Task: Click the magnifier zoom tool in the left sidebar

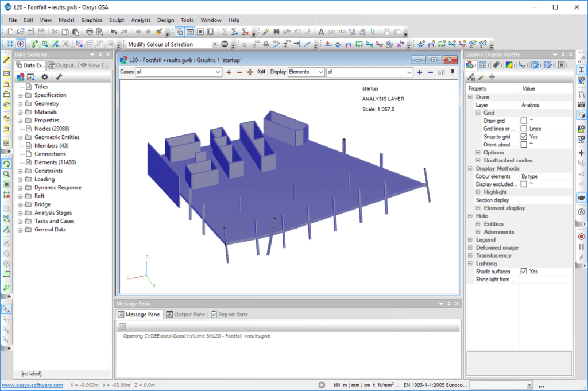Action: (6, 174)
